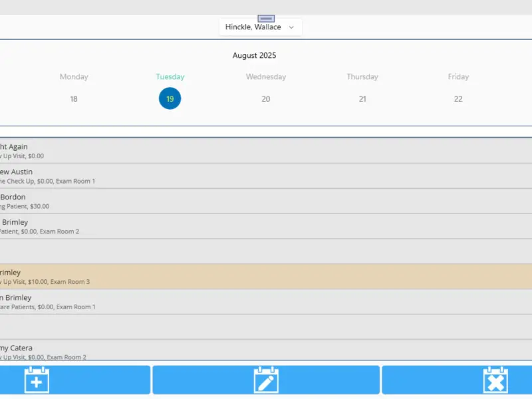Select the highlighted Tuesday 19 date
532x399 pixels.
(170, 98)
